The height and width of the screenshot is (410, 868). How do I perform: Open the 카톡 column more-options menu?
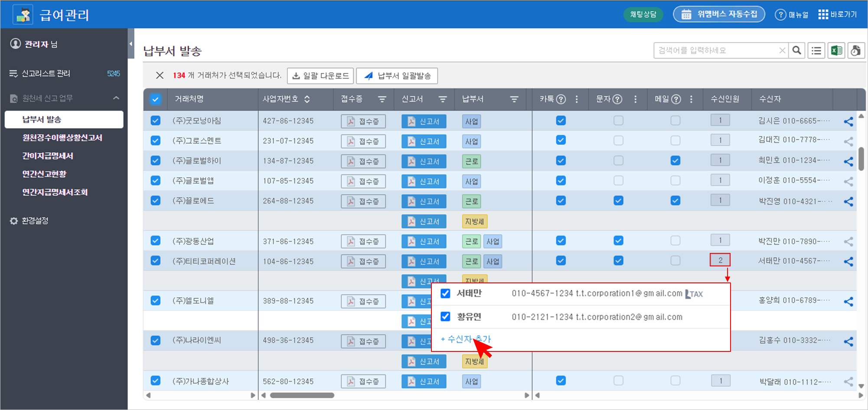[577, 99]
